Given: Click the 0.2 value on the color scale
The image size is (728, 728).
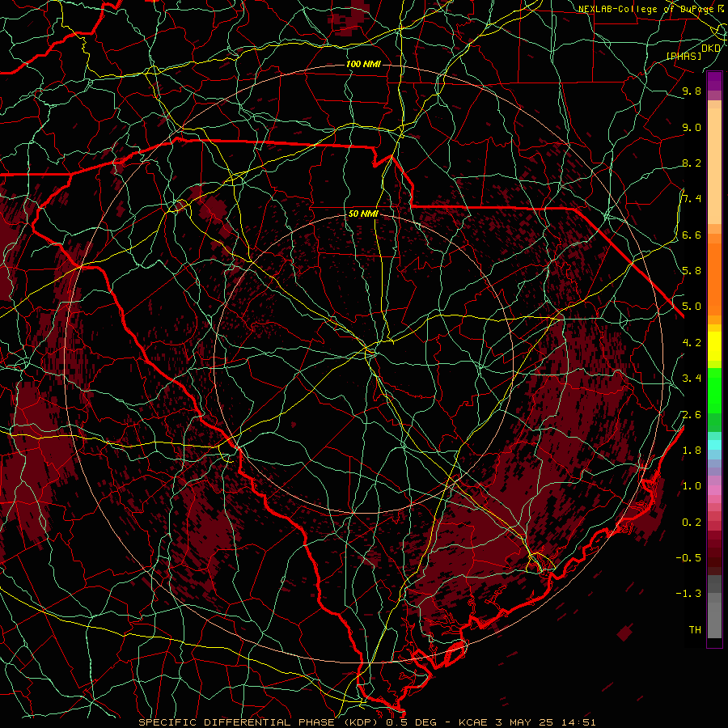Looking at the screenshot, I should 692,523.
